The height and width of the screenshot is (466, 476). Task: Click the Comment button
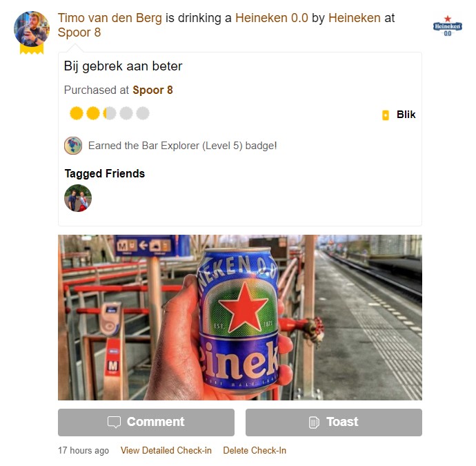146,423
